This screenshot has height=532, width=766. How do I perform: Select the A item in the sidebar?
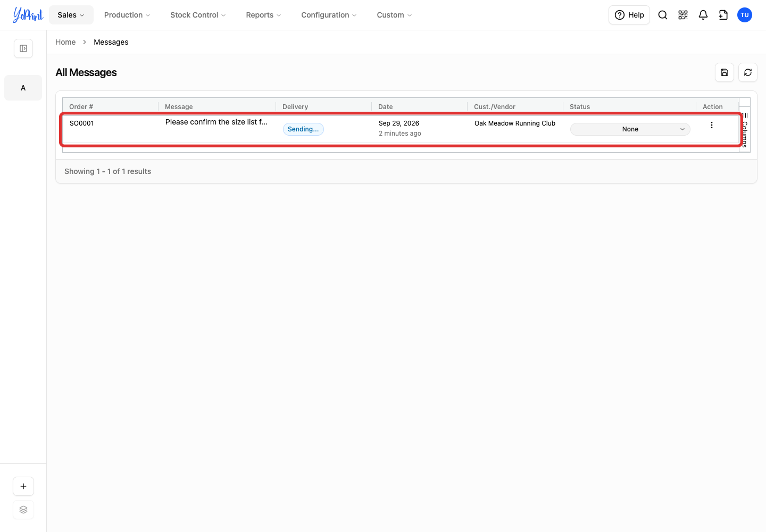[x=23, y=88]
